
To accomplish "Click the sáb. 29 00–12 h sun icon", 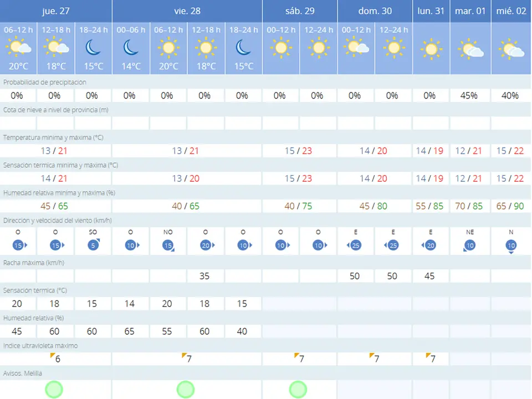I will (281, 48).
